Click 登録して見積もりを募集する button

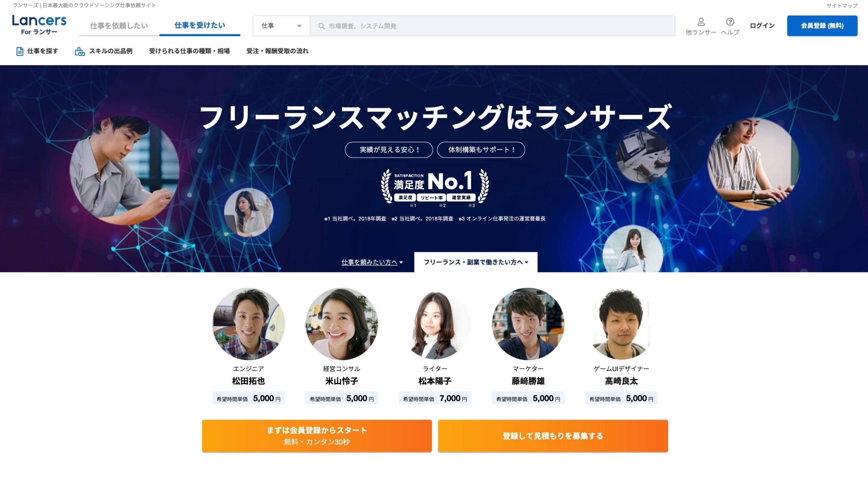click(x=553, y=436)
